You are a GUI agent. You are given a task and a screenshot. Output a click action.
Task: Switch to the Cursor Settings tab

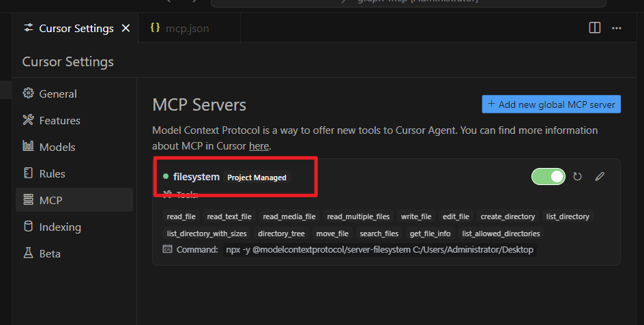[x=76, y=28]
